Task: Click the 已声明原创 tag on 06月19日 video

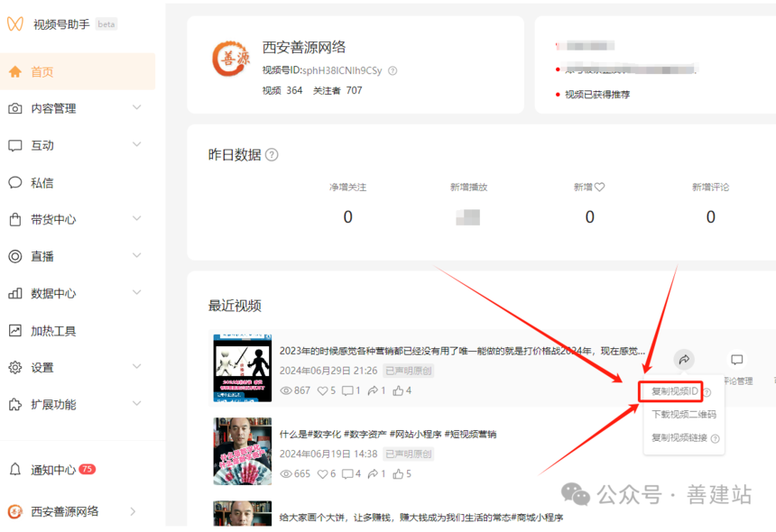Action: click(x=408, y=454)
